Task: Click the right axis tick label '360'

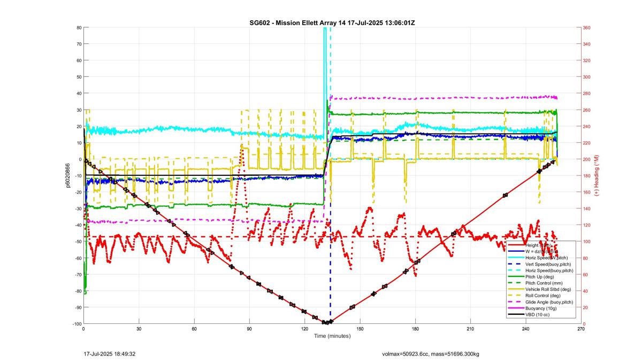Action: click(587, 28)
